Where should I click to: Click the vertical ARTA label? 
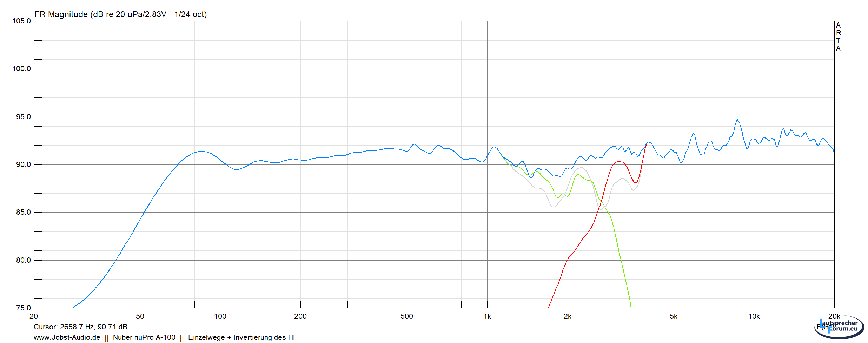pos(838,37)
